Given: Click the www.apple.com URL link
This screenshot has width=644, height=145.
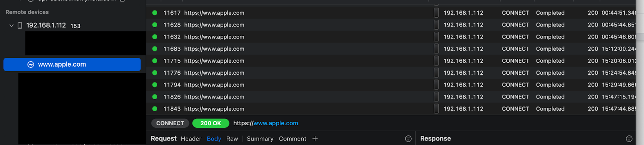Looking at the screenshot, I should coord(276,123).
